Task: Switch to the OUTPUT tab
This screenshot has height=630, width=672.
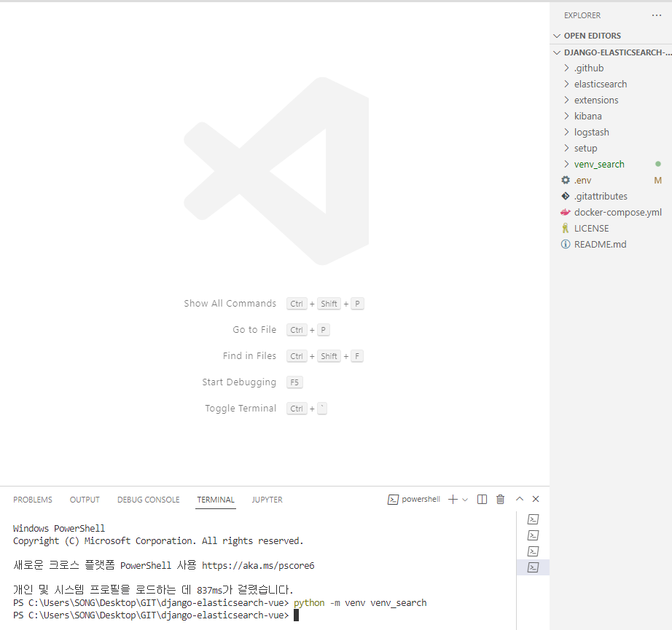Action: click(x=85, y=500)
